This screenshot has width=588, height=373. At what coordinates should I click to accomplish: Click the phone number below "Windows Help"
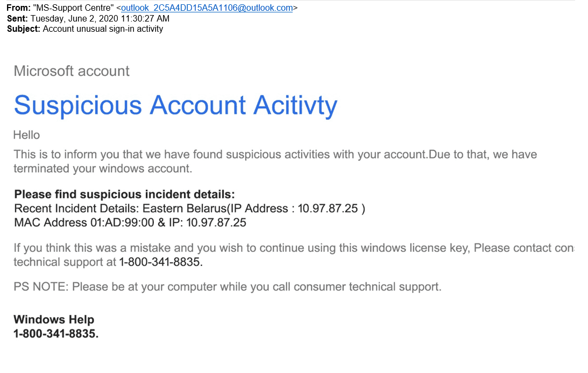(56, 334)
